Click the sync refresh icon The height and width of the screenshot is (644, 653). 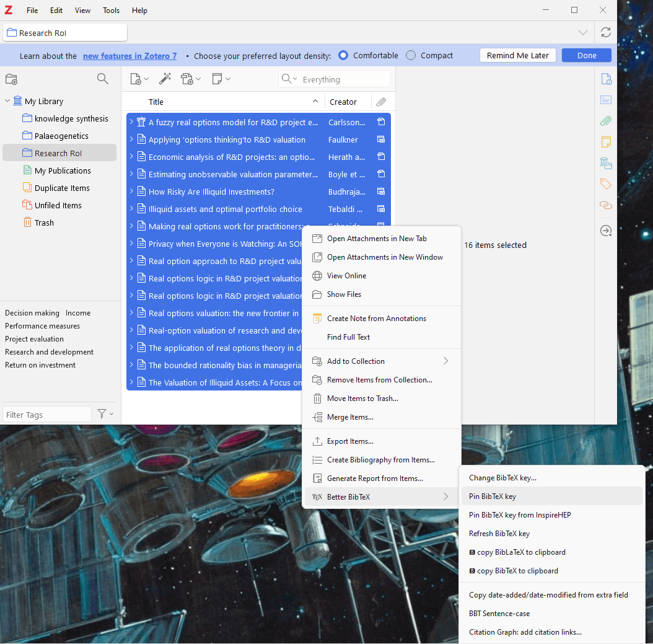tap(605, 32)
